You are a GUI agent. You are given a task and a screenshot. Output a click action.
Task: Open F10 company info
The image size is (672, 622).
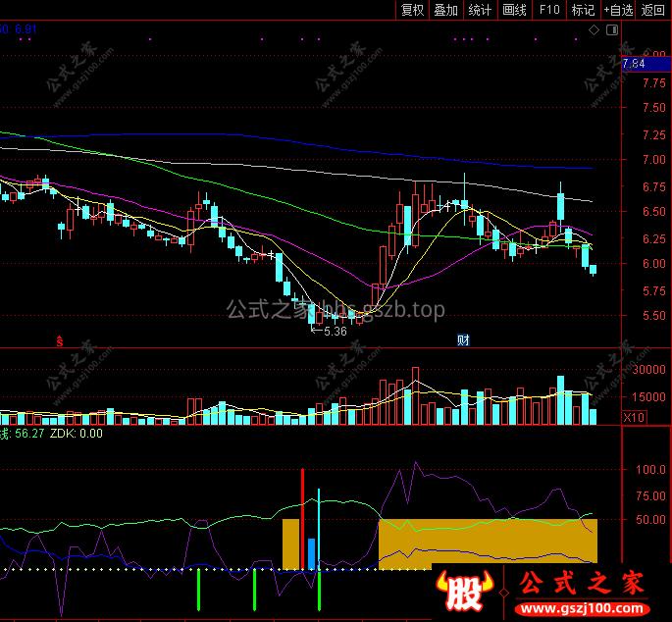pos(549,10)
